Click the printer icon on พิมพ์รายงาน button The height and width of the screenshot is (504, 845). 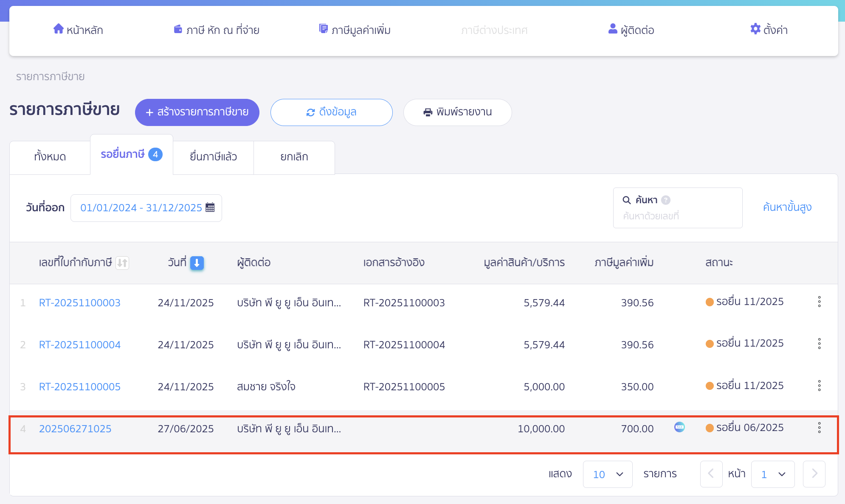[x=427, y=112]
